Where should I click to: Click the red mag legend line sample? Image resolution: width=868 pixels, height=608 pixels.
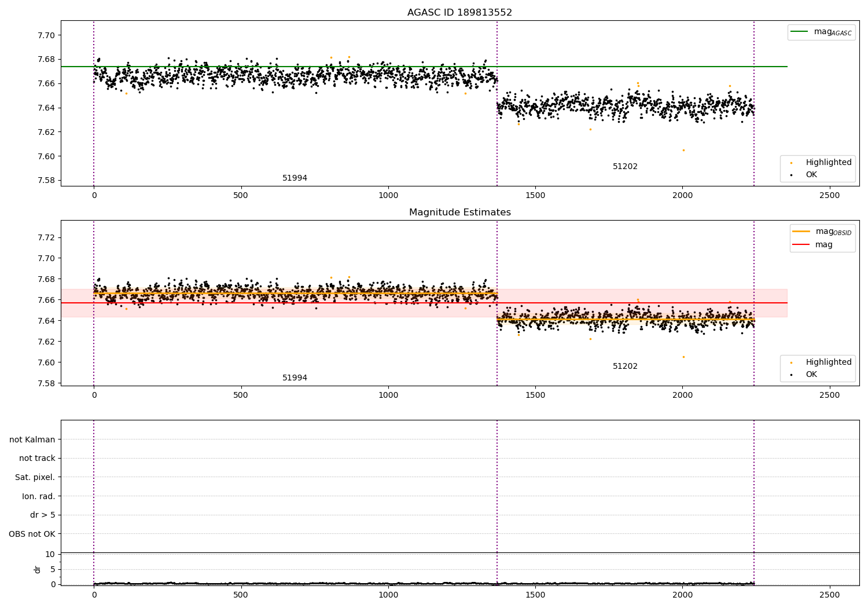[x=801, y=245]
